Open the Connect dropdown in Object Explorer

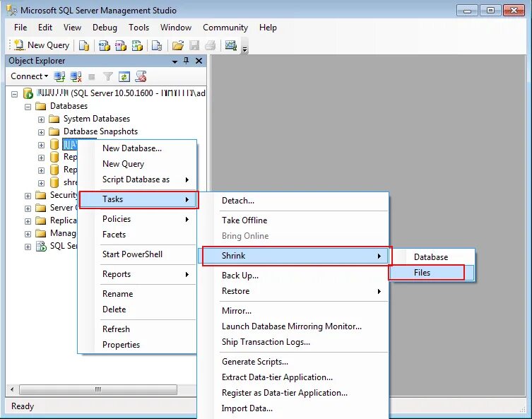[x=29, y=76]
